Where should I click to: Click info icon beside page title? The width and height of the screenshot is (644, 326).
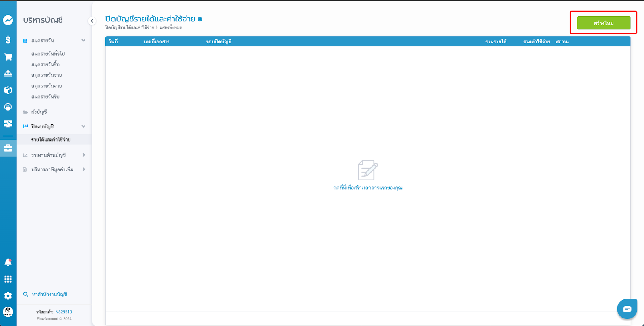coord(200,19)
